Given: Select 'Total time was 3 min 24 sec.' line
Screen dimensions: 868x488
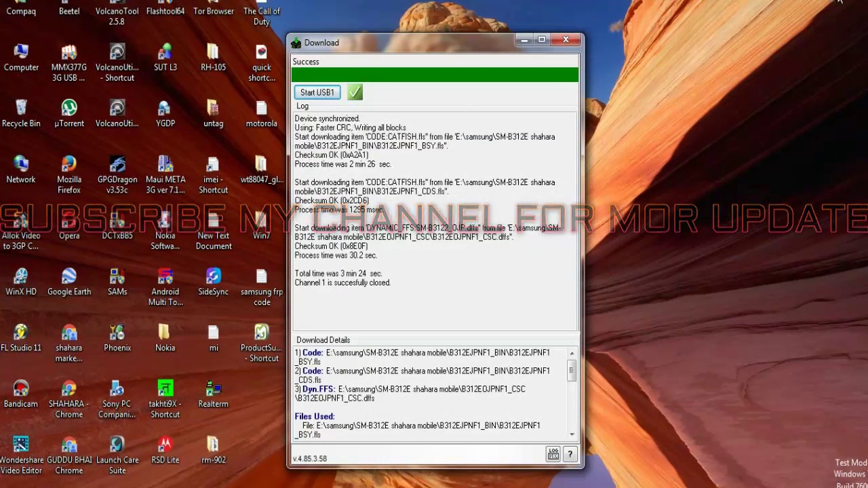Looking at the screenshot, I should tap(338, 274).
